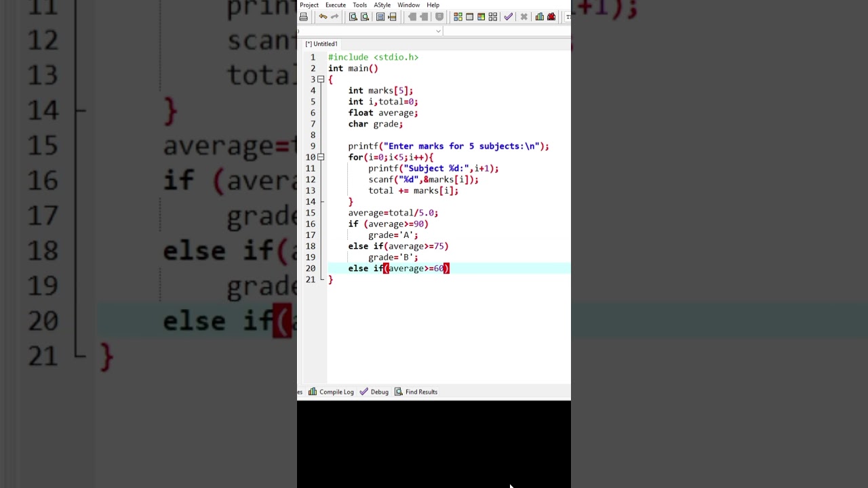Click 'total += marks[i];' line
The width and height of the screenshot is (868, 488).
[x=413, y=190]
